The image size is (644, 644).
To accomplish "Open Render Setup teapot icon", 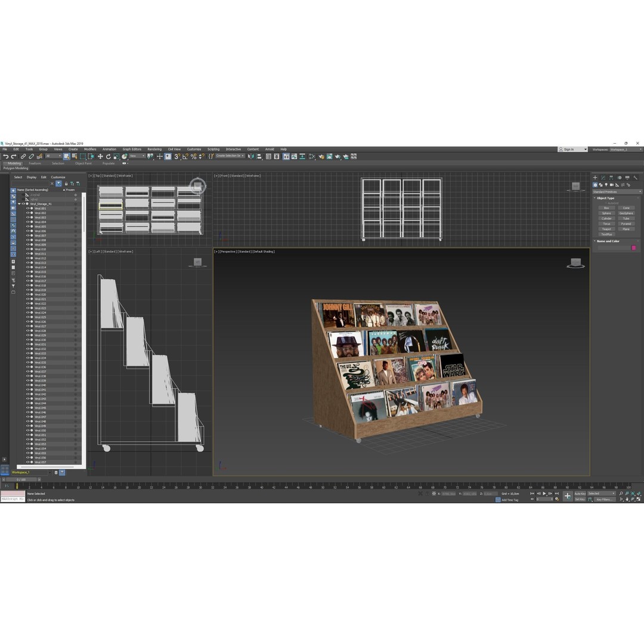I will [321, 156].
